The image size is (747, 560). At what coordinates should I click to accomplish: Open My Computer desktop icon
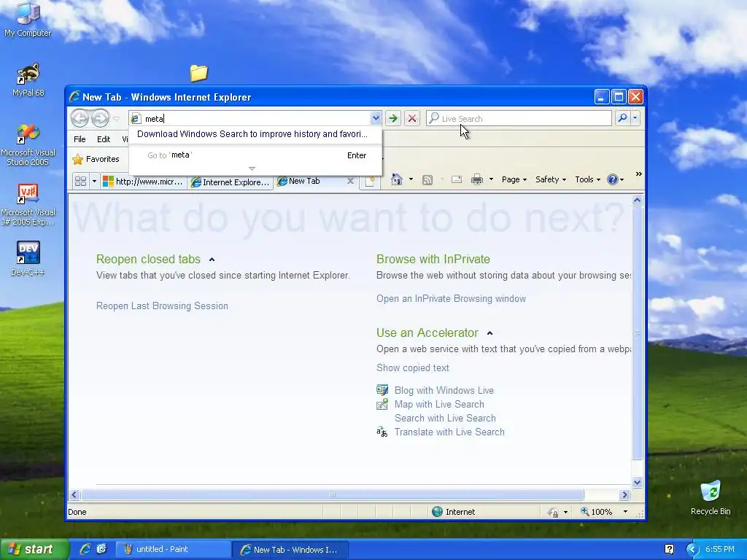[28, 20]
